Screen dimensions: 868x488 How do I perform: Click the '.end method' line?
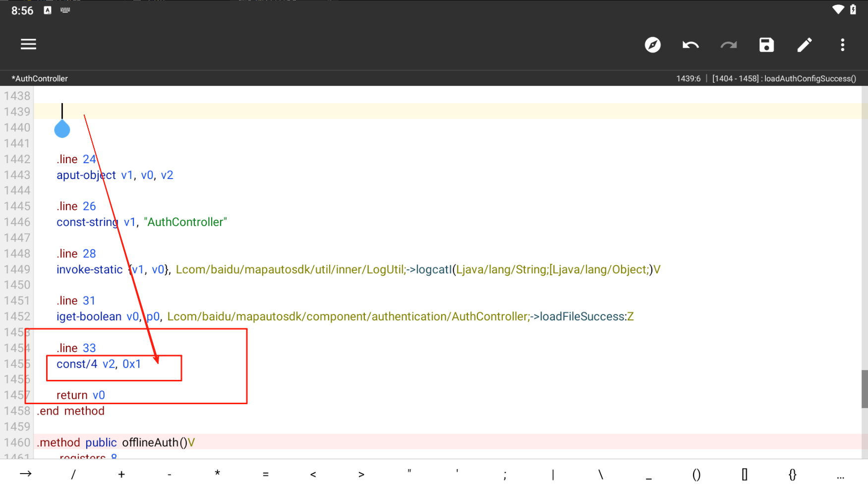click(71, 411)
